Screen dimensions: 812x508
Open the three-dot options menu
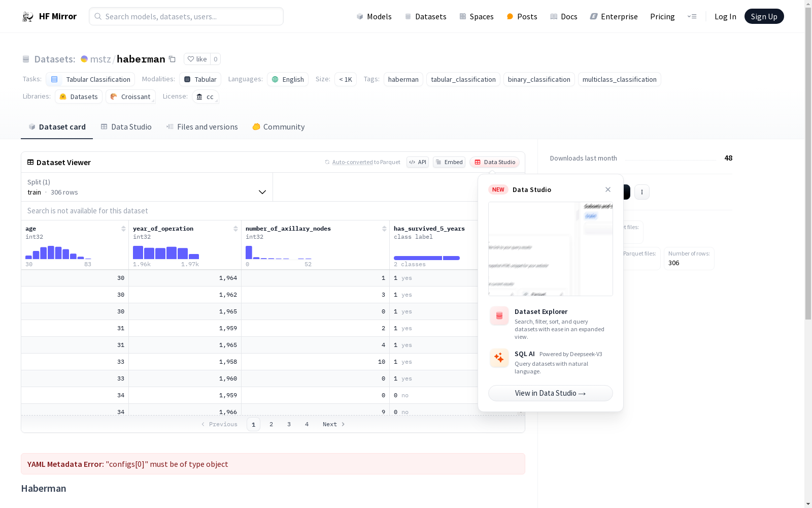[642, 192]
